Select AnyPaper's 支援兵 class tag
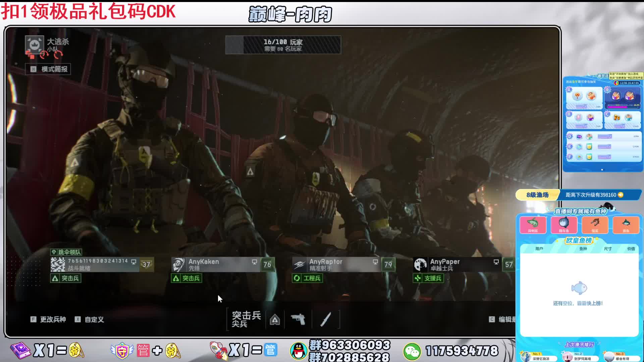644x362 pixels. click(x=429, y=278)
